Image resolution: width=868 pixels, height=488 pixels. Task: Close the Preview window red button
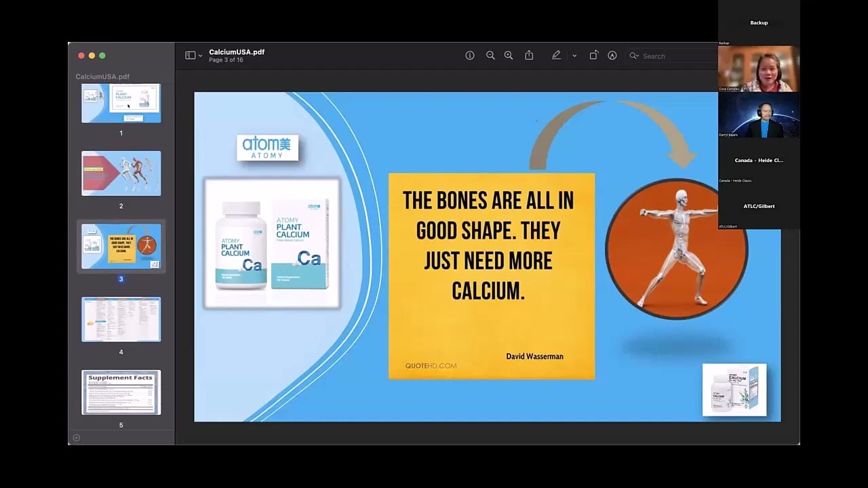[x=81, y=56]
